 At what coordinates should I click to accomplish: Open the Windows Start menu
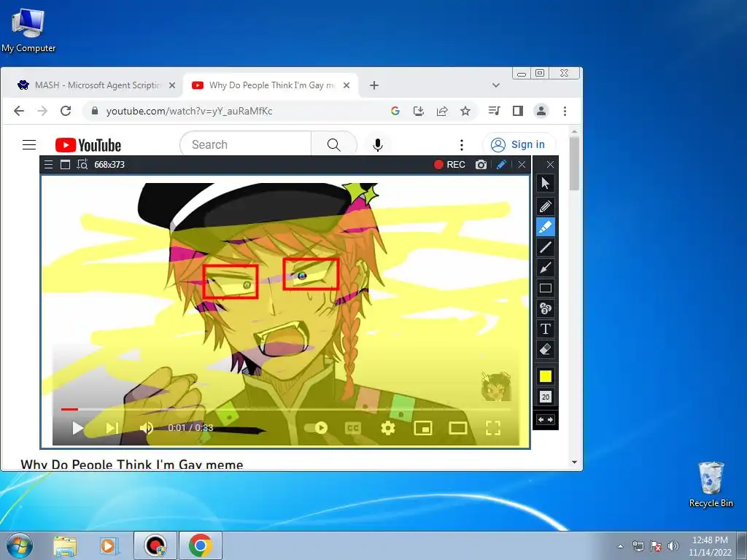20,545
